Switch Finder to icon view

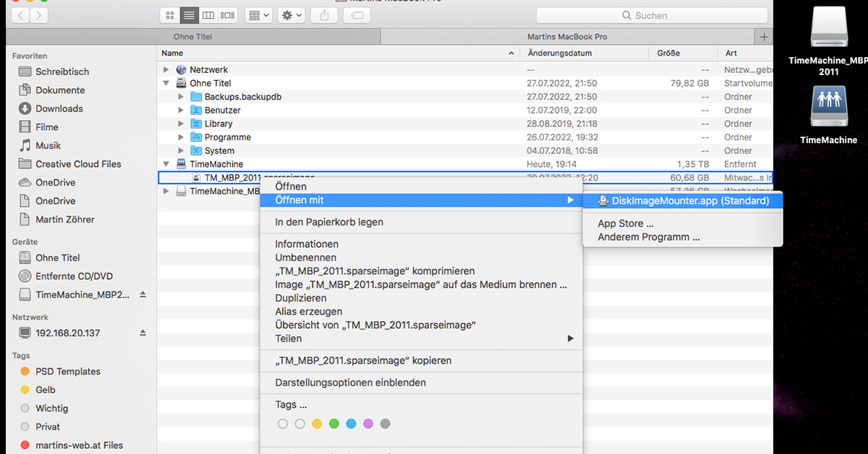click(x=170, y=15)
